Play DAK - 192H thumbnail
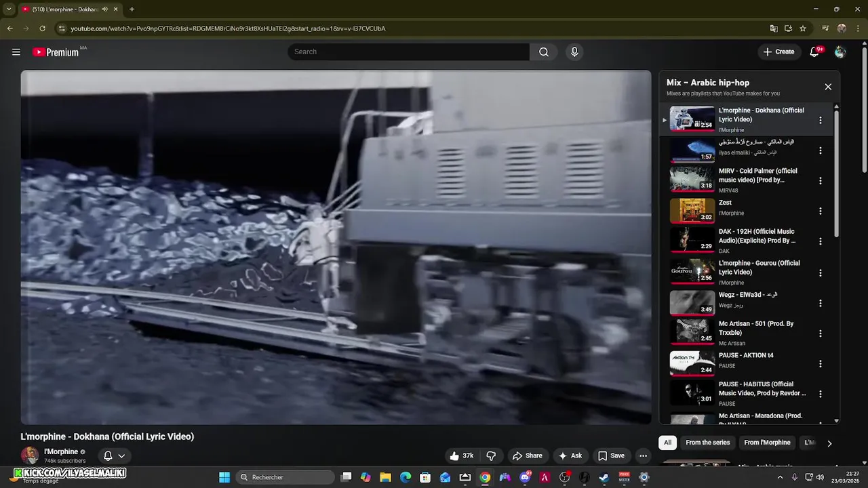 pos(692,240)
